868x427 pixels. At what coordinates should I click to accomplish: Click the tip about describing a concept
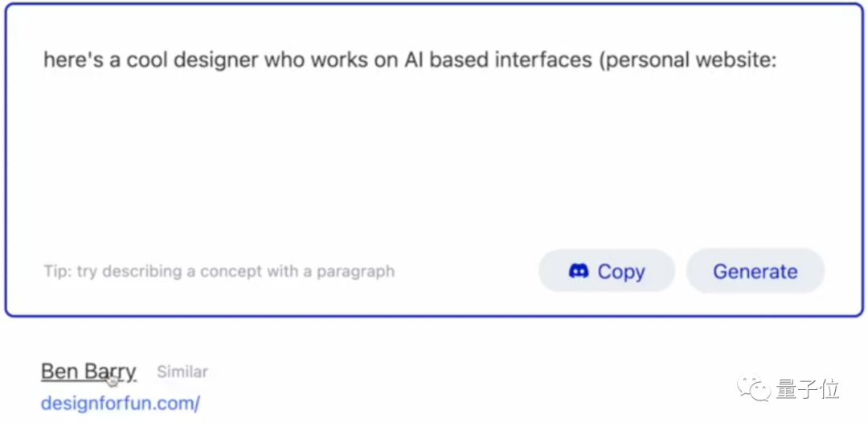[219, 271]
